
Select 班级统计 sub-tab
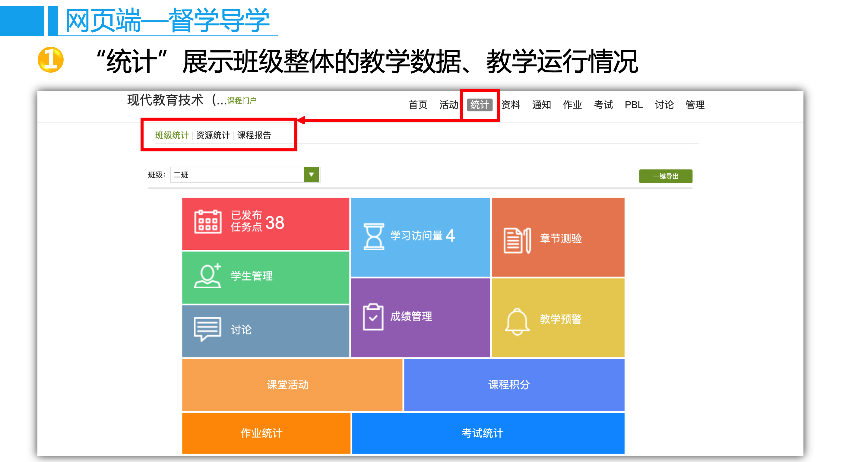172,135
